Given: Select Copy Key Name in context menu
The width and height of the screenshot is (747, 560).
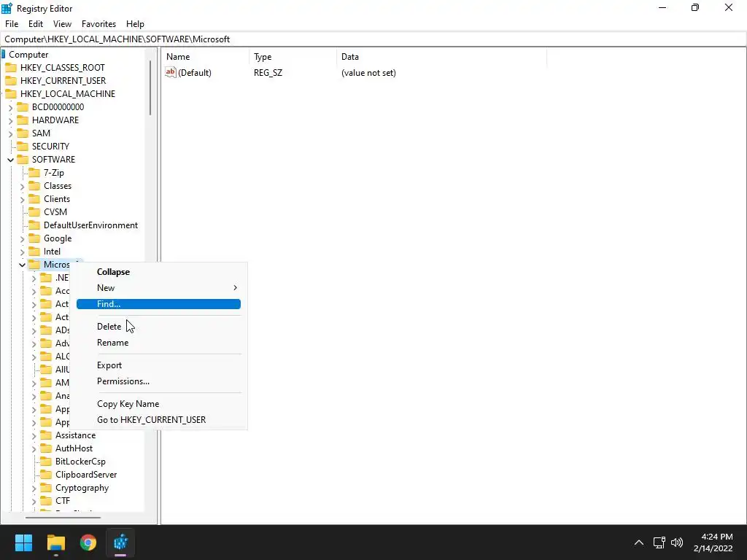Looking at the screenshot, I should click(158, 404).
